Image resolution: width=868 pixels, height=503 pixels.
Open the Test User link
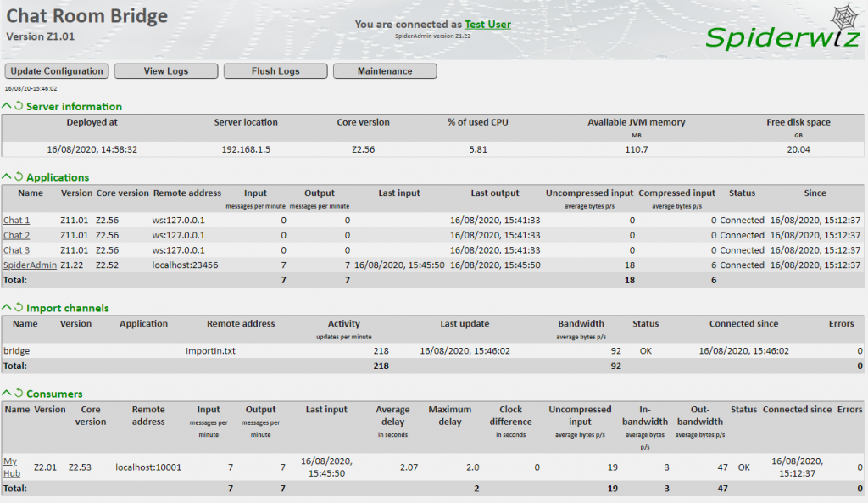(x=487, y=25)
